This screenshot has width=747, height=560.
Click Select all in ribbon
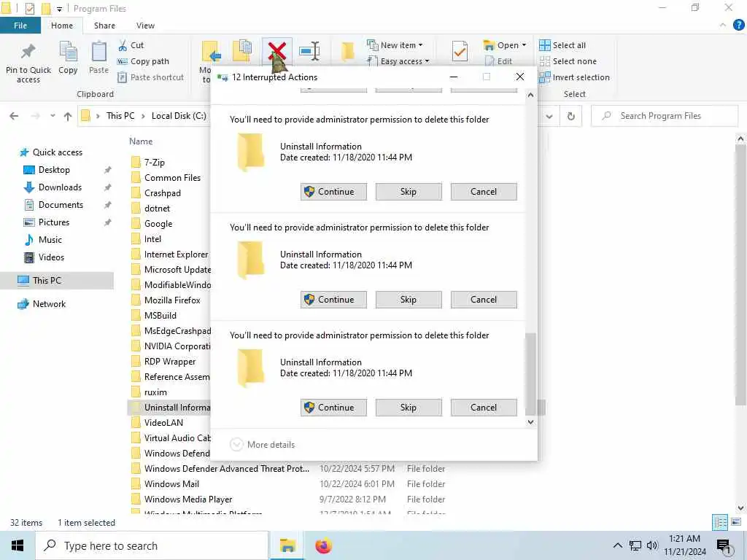click(x=562, y=45)
